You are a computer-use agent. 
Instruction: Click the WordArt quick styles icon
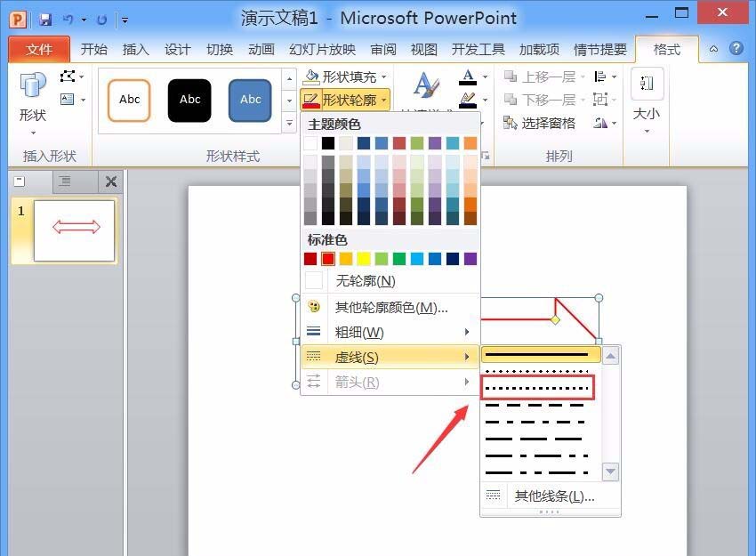click(x=425, y=85)
